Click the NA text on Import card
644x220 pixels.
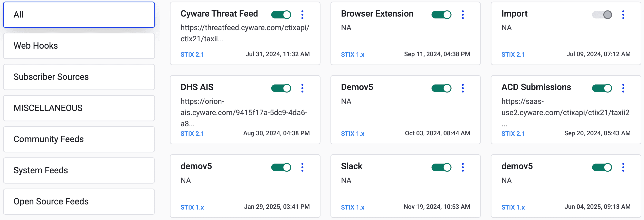506,28
